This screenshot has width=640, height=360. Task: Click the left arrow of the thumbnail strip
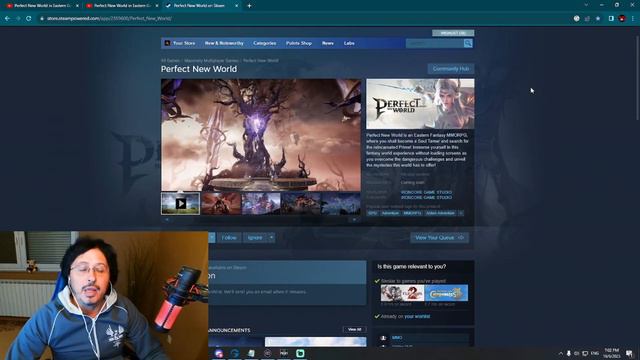[167, 220]
